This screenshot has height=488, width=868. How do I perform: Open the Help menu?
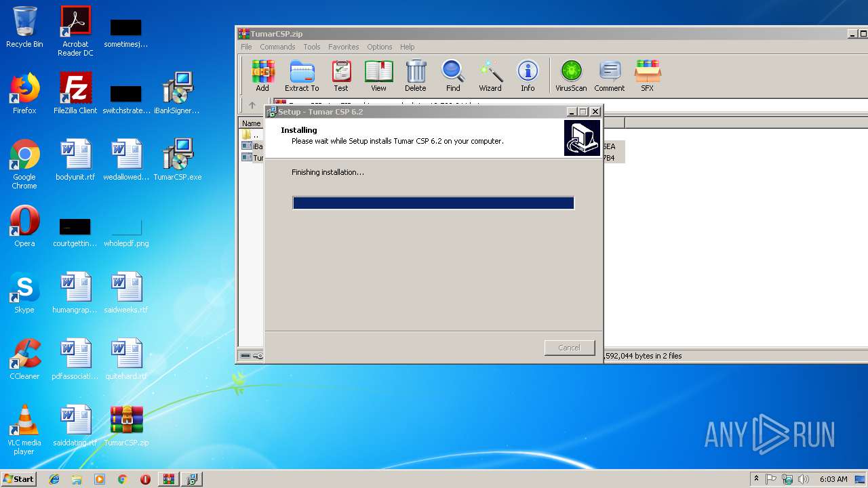click(408, 47)
